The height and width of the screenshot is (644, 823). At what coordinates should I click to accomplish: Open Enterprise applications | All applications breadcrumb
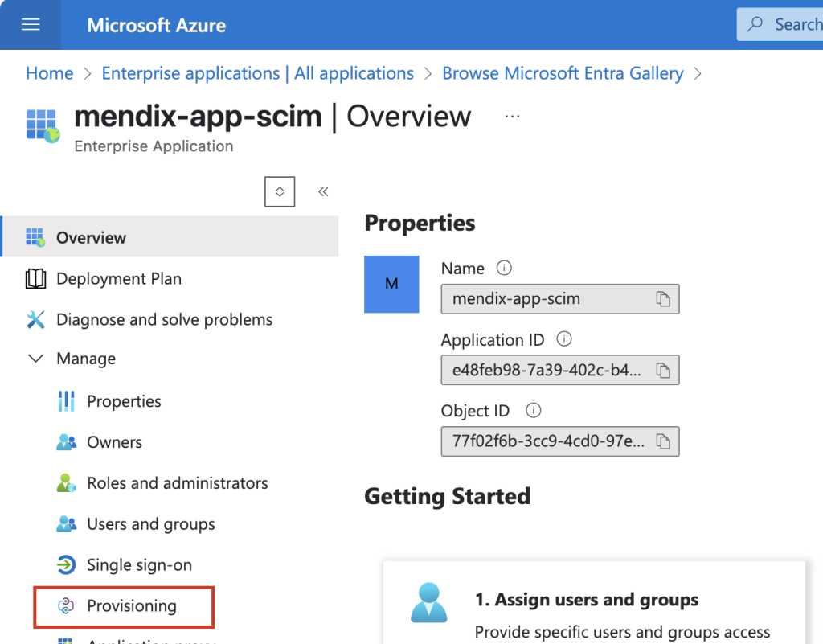(258, 73)
